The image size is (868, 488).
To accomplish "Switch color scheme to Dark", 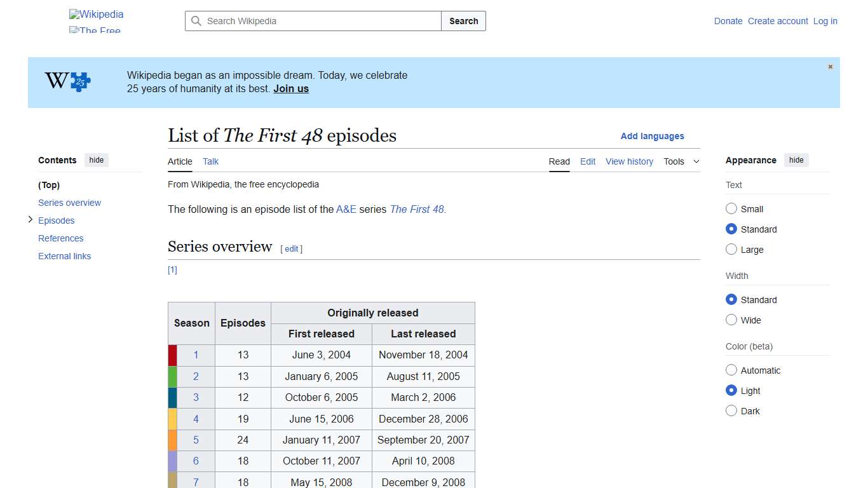I will click(731, 410).
